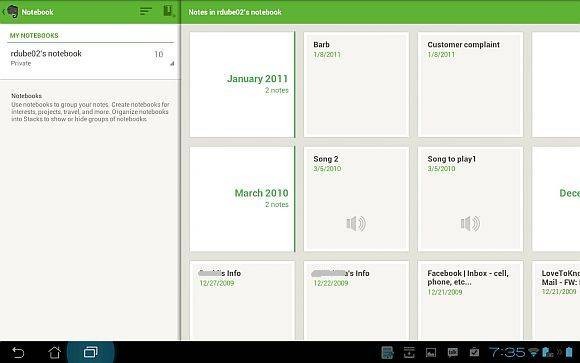
Task: Tap the Android back button
Action: (x=18, y=352)
